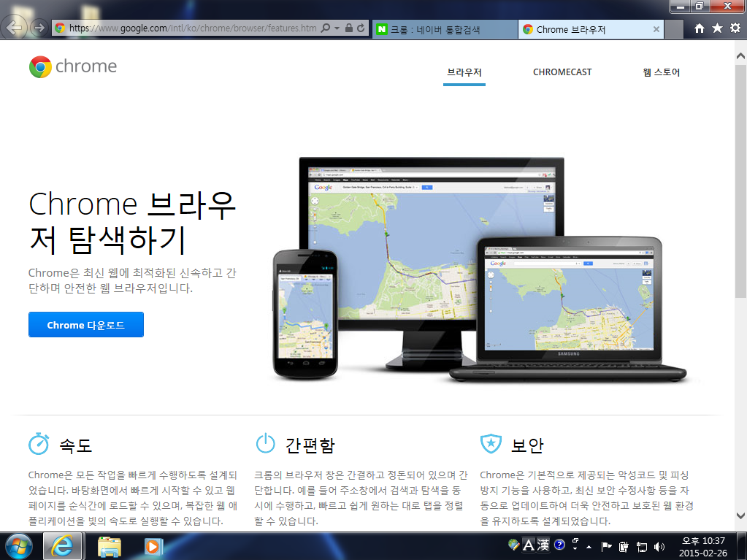The height and width of the screenshot is (560, 747).
Task: Show hidden system tray icons
Action: pyautogui.click(x=589, y=547)
